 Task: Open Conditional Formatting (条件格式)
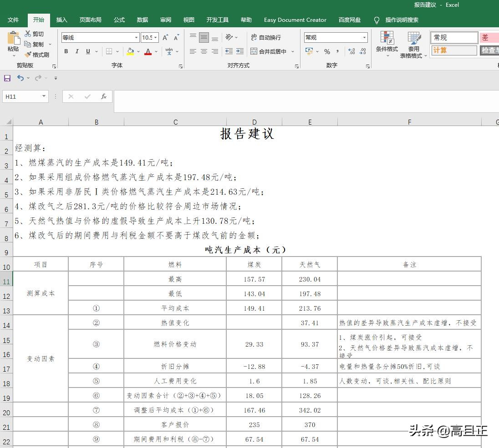tap(387, 44)
